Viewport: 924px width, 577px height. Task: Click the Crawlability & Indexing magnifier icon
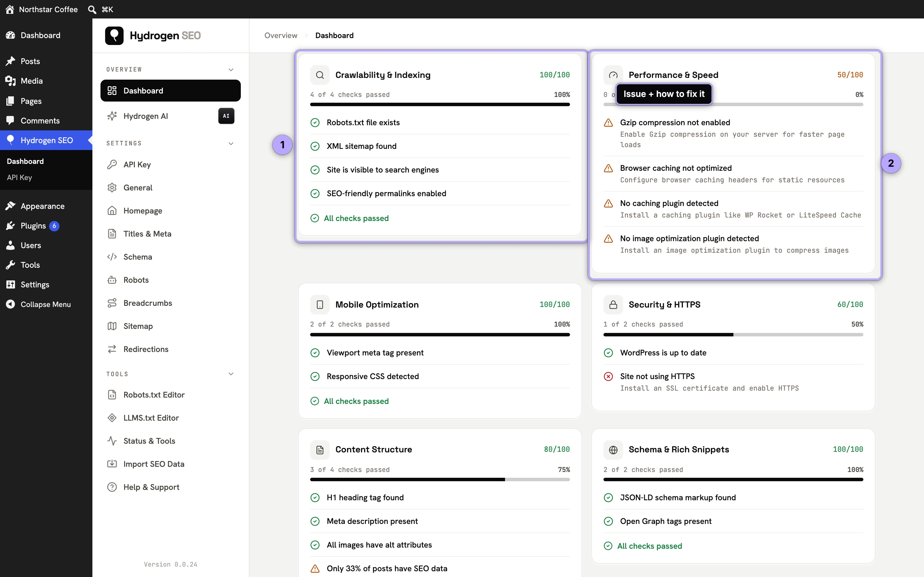click(320, 75)
